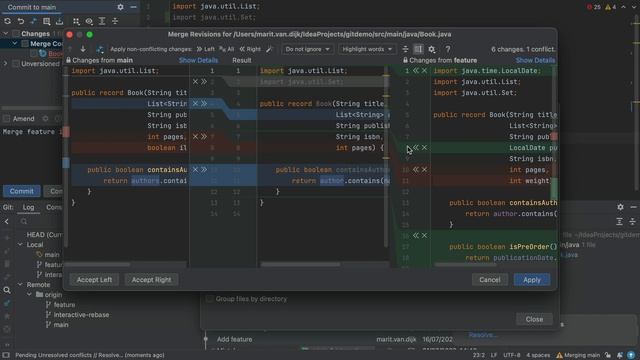
Task: Click the Group By icon in Commit toolbar
Action: [76, 21]
